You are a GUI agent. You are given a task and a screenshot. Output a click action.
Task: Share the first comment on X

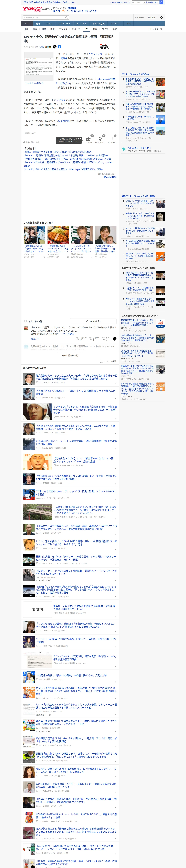(115, 339)
